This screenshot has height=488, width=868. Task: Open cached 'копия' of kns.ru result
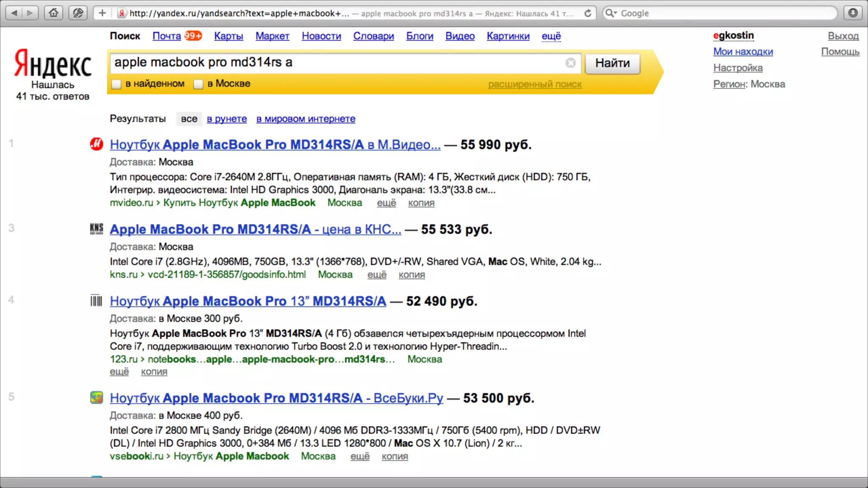tap(411, 274)
